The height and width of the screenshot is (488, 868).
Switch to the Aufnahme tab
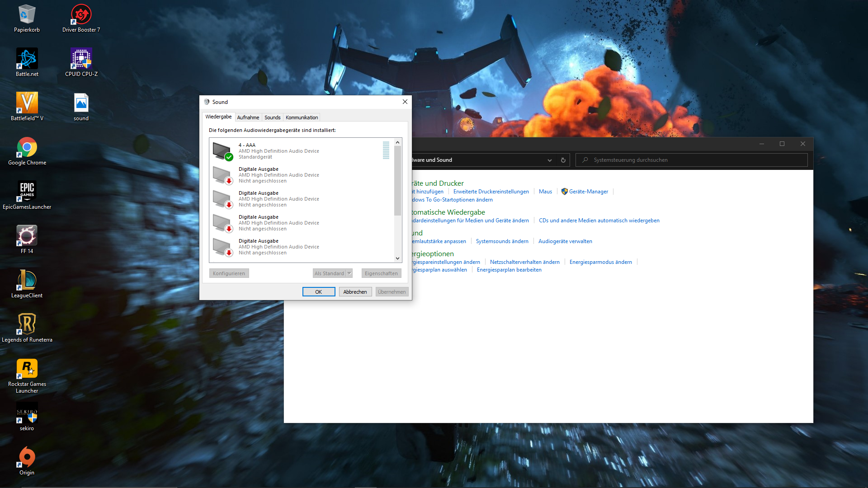(x=248, y=117)
